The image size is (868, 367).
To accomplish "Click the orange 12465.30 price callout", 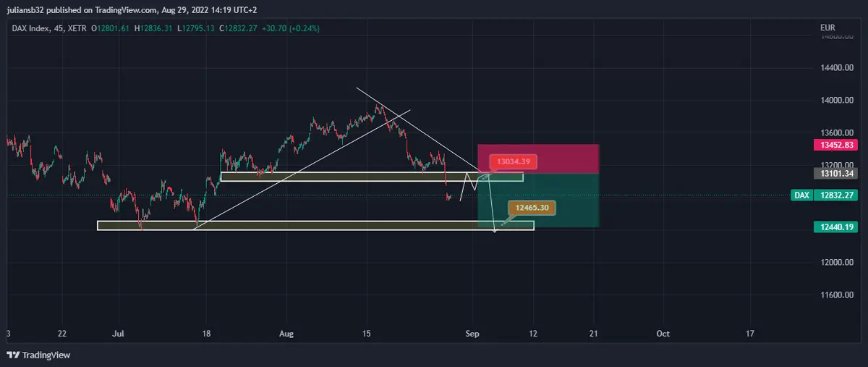I will pos(532,208).
